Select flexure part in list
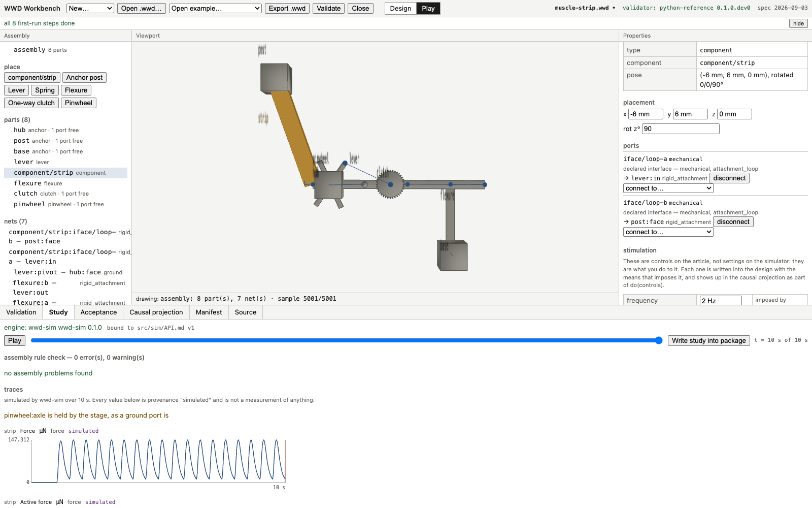Image resolution: width=812 pixels, height=508 pixels. point(66,183)
